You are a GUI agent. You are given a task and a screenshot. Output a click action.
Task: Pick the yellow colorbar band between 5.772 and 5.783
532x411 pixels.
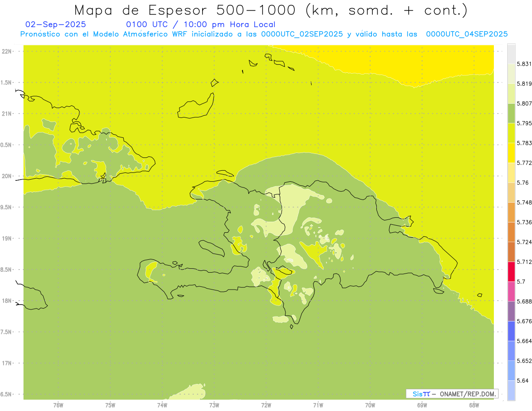point(511,153)
